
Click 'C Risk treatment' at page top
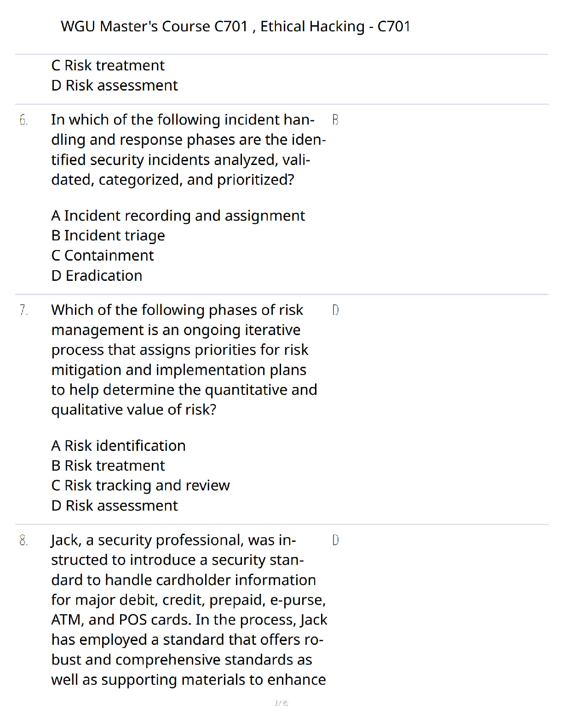(x=108, y=65)
